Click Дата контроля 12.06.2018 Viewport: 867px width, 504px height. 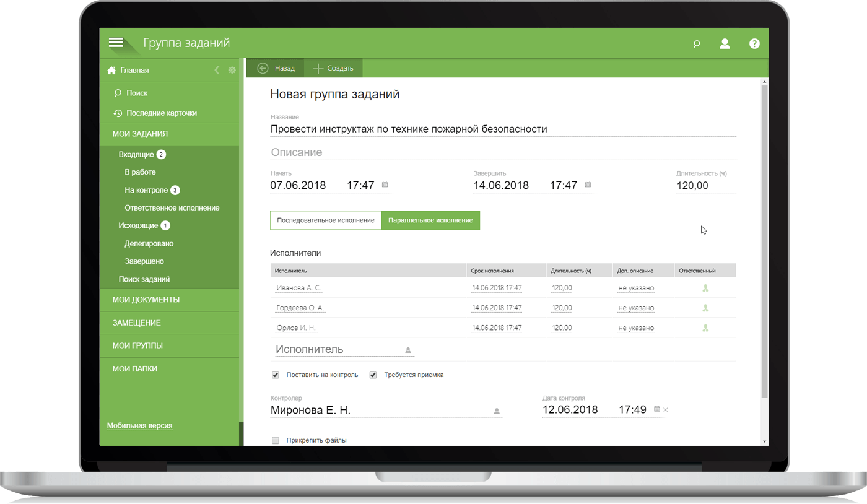point(570,410)
